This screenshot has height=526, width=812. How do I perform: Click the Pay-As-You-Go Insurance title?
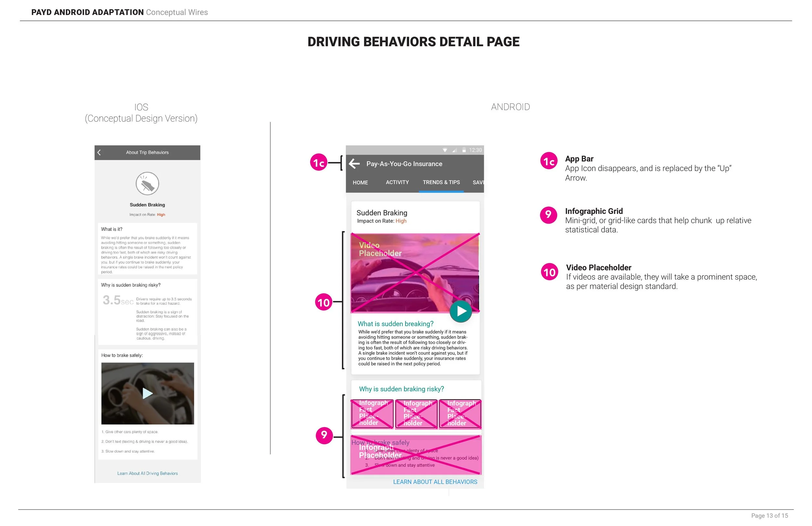pos(404,164)
